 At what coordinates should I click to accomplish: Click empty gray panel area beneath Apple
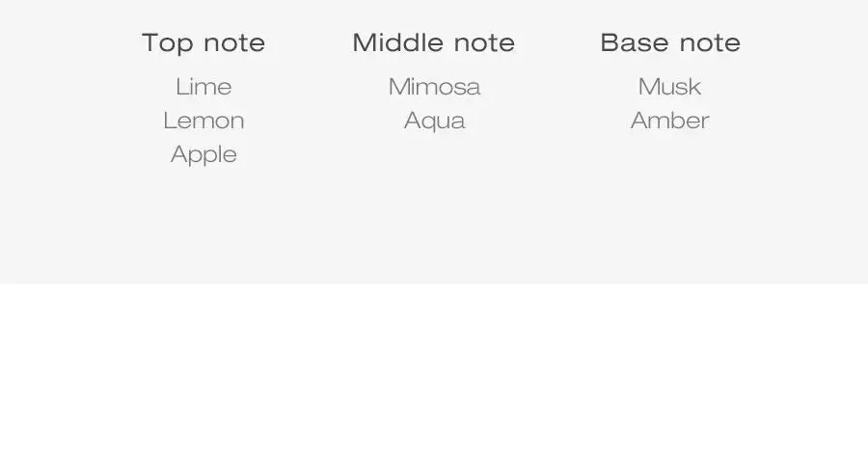[203, 222]
